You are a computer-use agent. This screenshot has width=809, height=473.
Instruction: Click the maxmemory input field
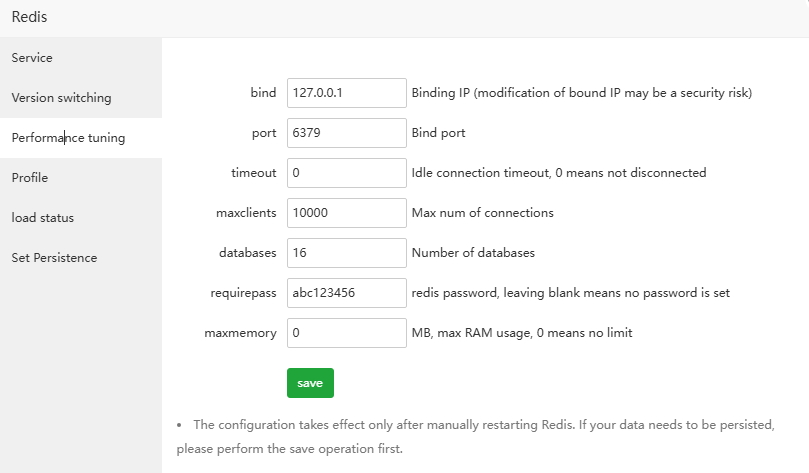(x=346, y=333)
